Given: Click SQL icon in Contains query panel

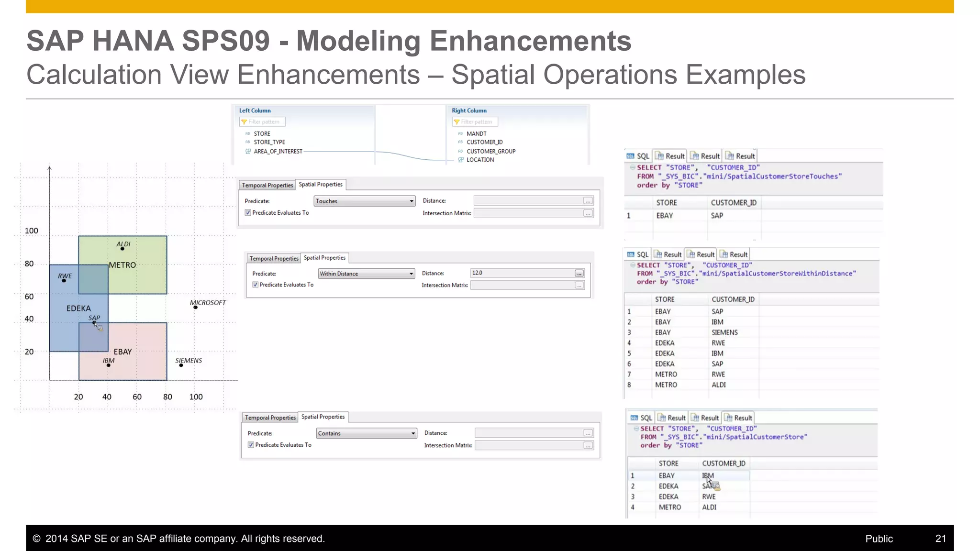Looking at the screenshot, I should tap(635, 418).
